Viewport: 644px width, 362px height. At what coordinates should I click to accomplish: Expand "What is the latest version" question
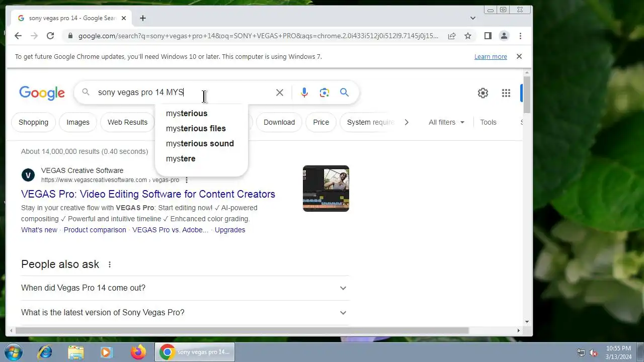[x=185, y=313]
